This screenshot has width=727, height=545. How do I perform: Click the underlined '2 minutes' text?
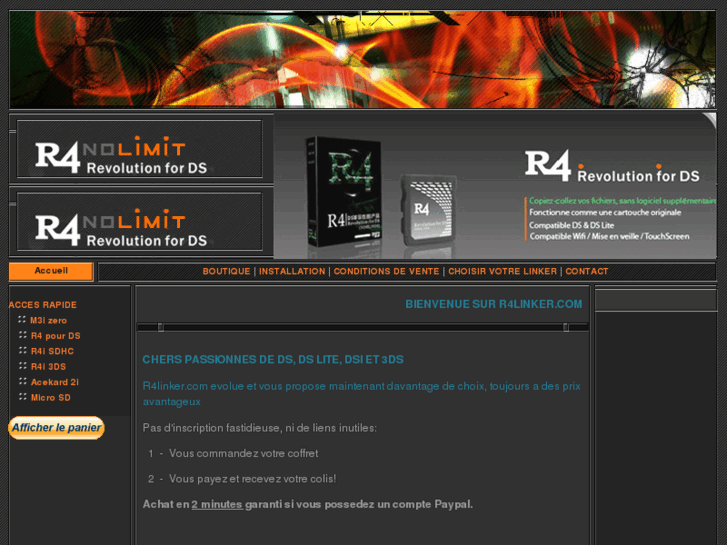(217, 504)
